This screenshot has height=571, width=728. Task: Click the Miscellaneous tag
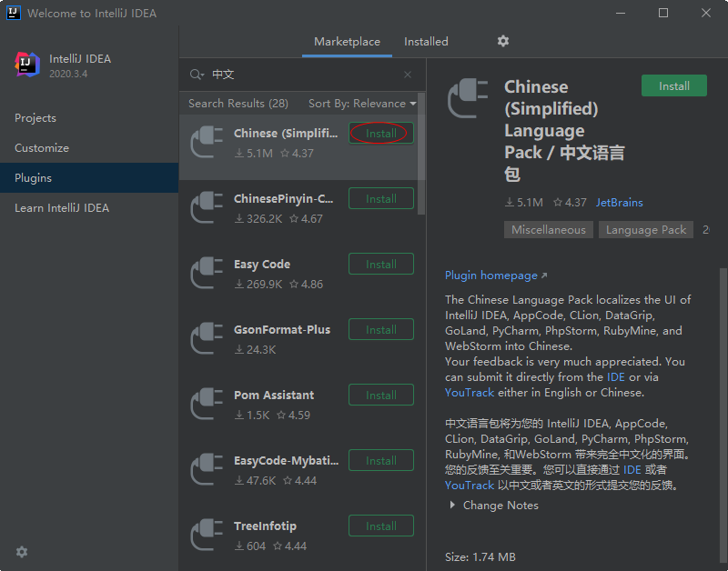[x=549, y=230]
